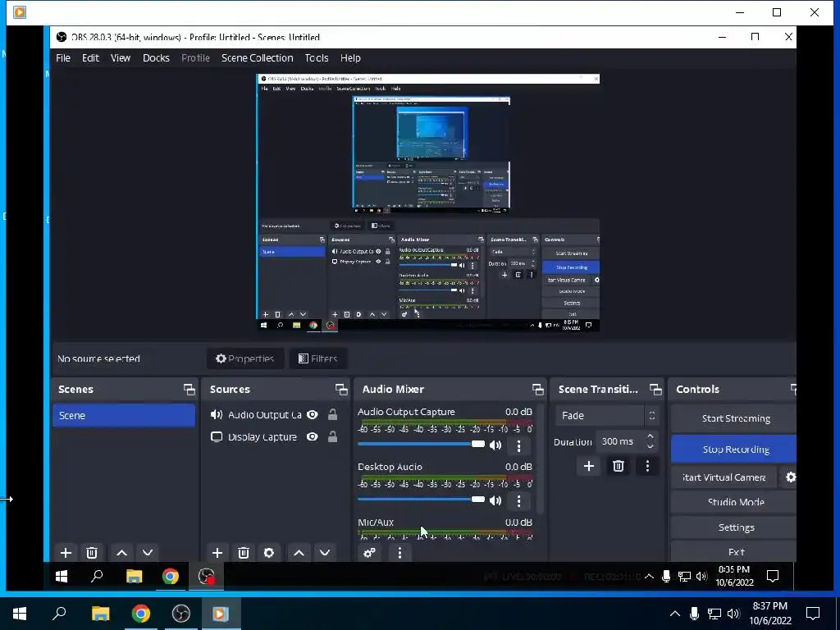Open advanced audio properties gears
The width and height of the screenshot is (840, 630).
click(369, 552)
